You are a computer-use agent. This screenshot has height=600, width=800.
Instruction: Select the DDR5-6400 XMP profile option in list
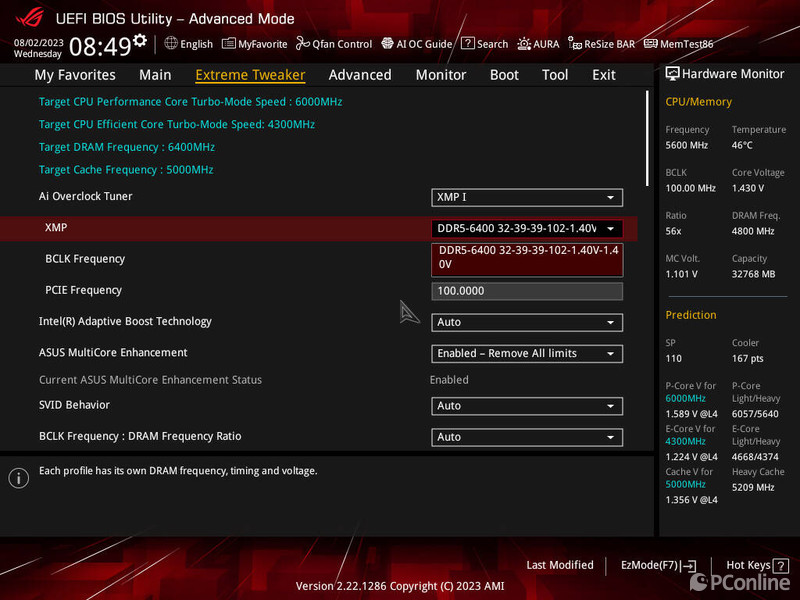click(527, 258)
